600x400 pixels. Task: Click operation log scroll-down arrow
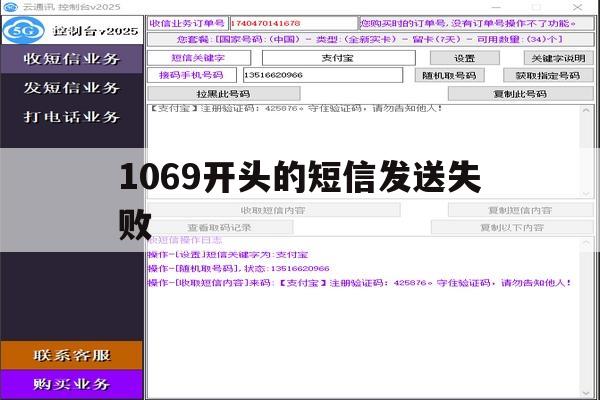[x=586, y=393]
